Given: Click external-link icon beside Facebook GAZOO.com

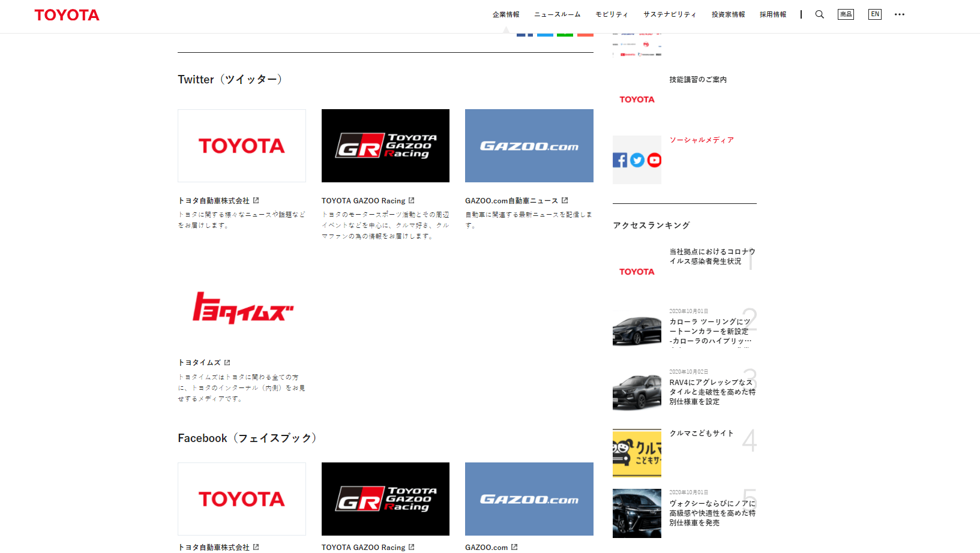Looking at the screenshot, I should click(x=514, y=547).
